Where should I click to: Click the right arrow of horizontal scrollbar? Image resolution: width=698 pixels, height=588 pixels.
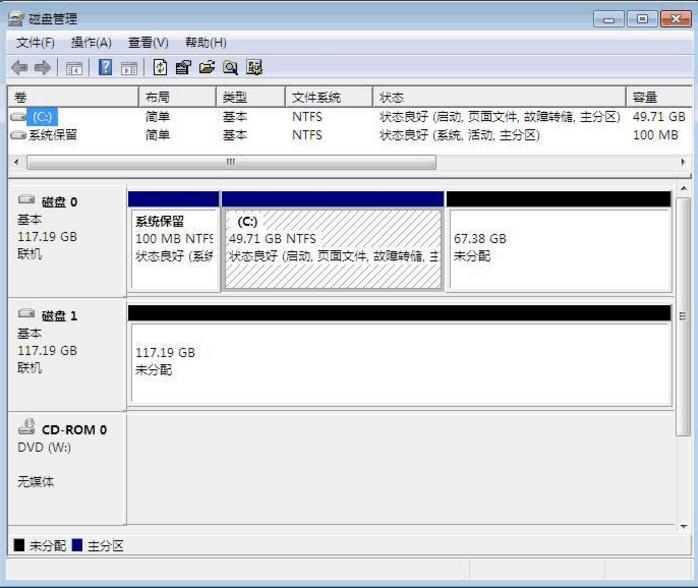point(683,162)
